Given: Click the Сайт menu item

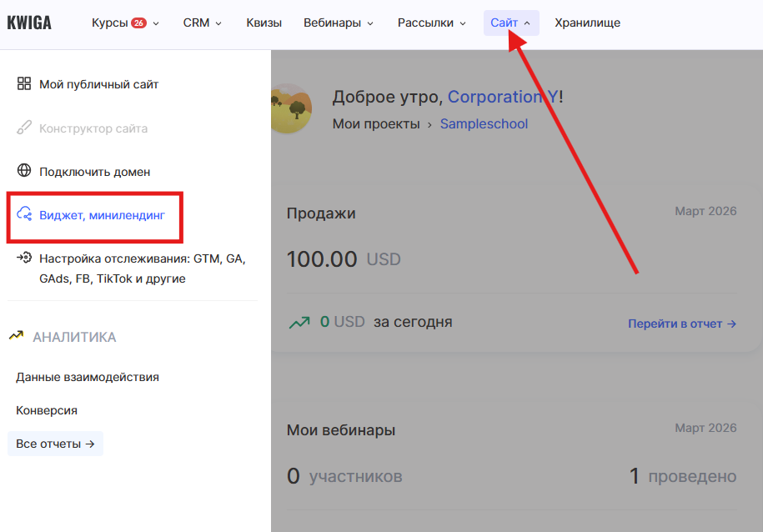Looking at the screenshot, I should (x=511, y=23).
